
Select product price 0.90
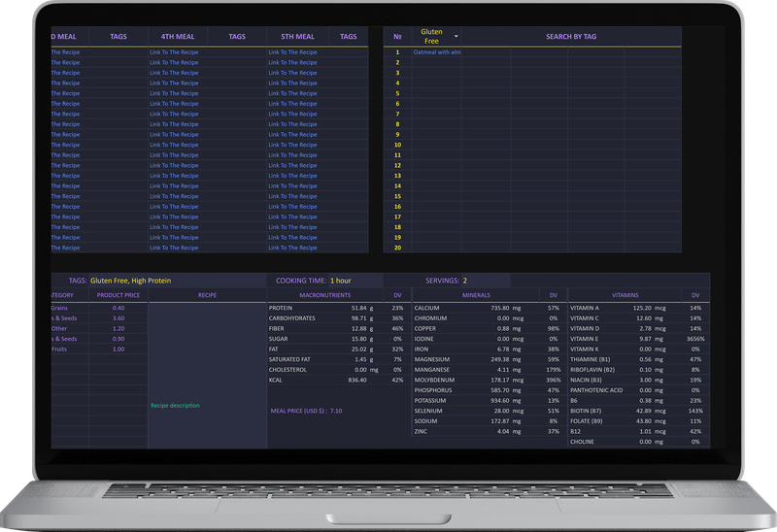[118, 339]
